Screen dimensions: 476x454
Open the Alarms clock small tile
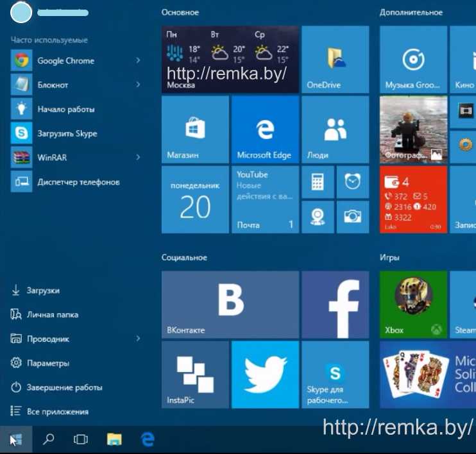(353, 182)
